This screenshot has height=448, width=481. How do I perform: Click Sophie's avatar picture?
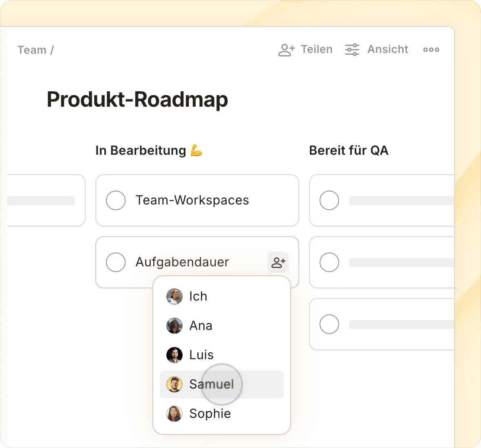(x=174, y=414)
